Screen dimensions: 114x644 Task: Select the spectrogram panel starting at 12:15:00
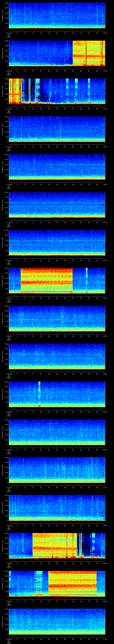point(57,54)
